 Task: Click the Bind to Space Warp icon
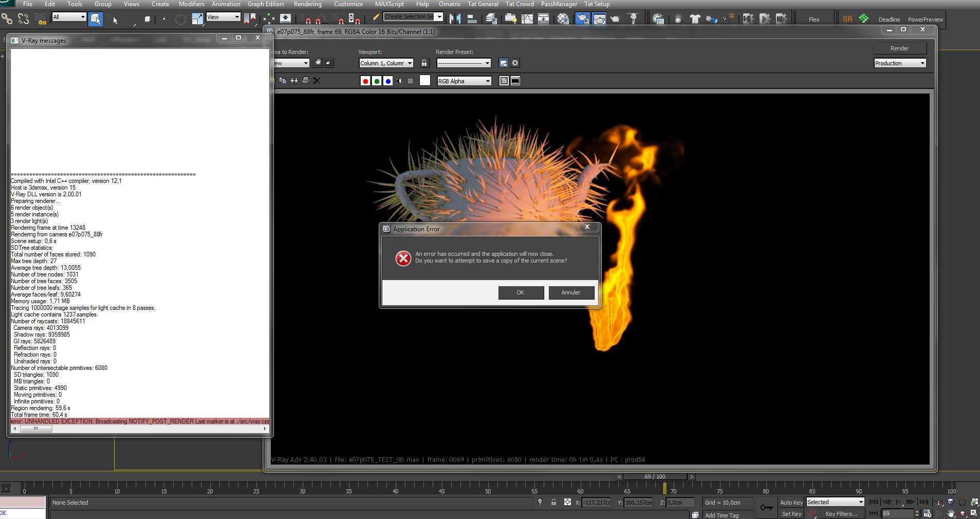click(x=40, y=19)
